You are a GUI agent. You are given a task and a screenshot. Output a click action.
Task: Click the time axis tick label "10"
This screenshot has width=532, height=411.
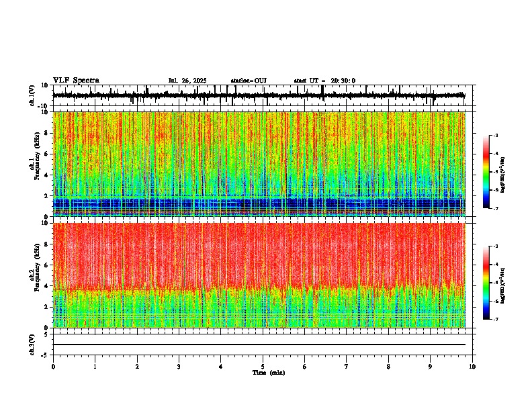tap(472, 367)
